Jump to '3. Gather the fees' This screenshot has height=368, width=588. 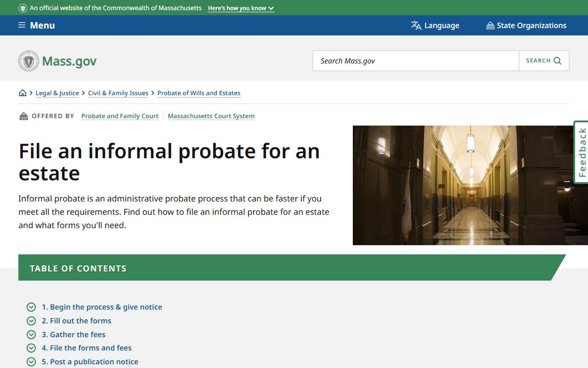pos(73,334)
